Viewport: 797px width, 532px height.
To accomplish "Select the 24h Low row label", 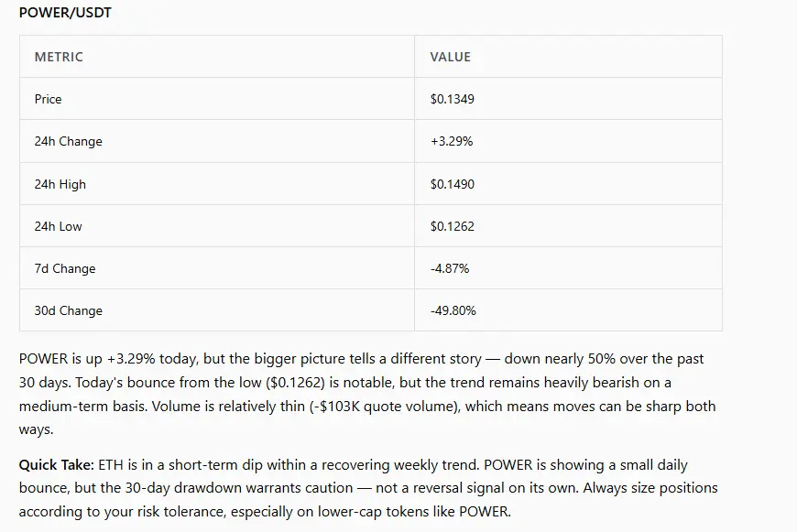I will click(58, 226).
